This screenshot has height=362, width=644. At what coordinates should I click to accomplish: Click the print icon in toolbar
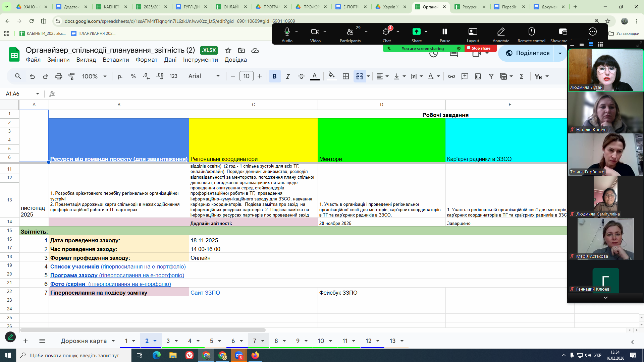(59, 76)
